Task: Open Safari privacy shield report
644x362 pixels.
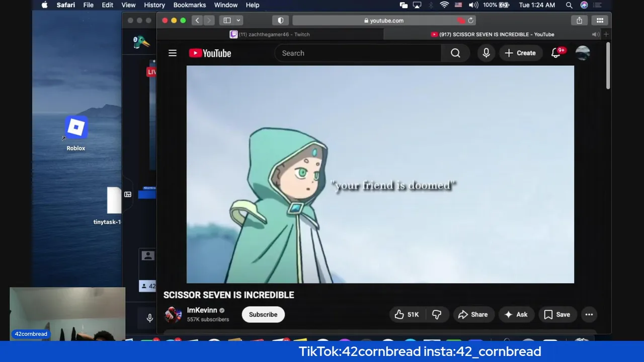Action: [x=280, y=20]
